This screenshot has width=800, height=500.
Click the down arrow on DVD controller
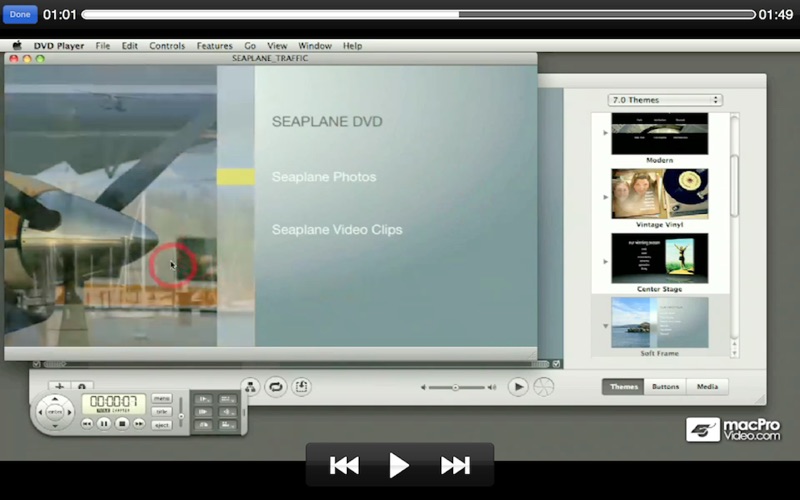click(x=55, y=425)
